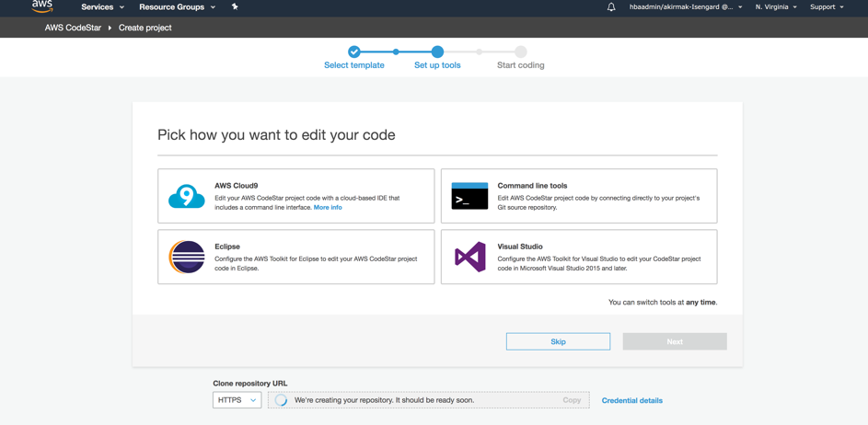Click the Clone repository URL label
Viewport: 868px width, 425px height.
click(x=250, y=384)
